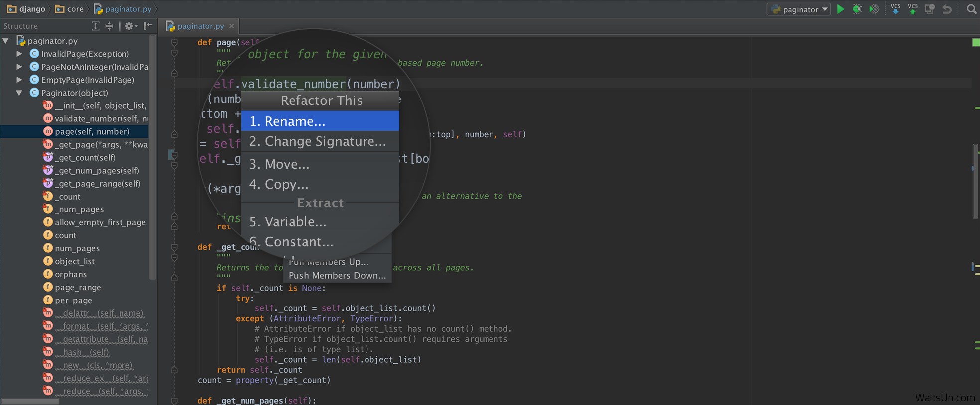This screenshot has width=980, height=405.
Task: Select Change Signature in refactor menu
Action: pyautogui.click(x=320, y=142)
